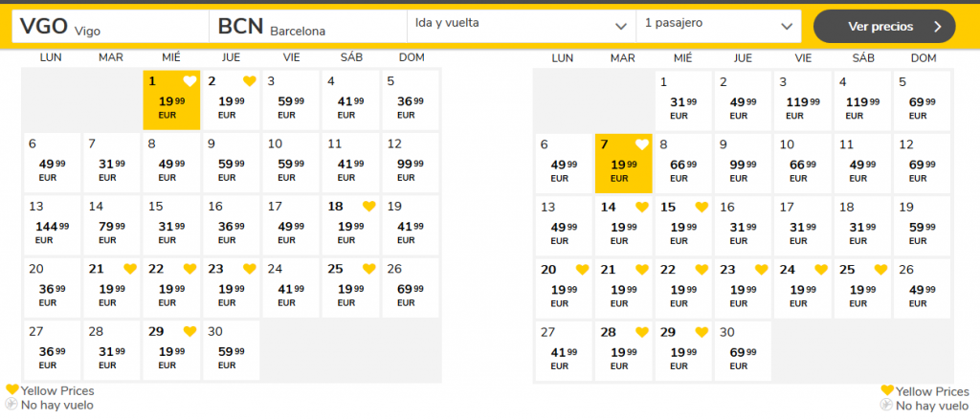Image resolution: width=980 pixels, height=420 pixels.
Task: Select day 13 at 144.99 EUR in the left calendar
Action: coord(52,225)
